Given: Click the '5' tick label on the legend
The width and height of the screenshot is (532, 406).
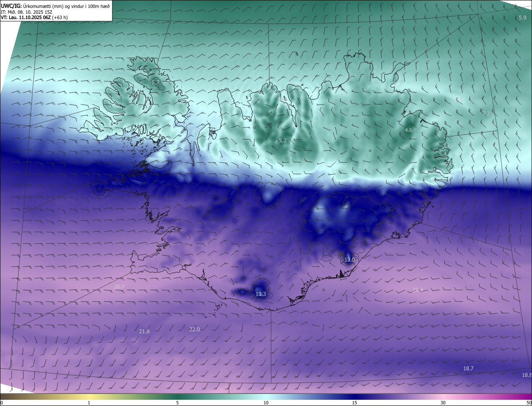Looking at the screenshot, I should click(x=177, y=403).
